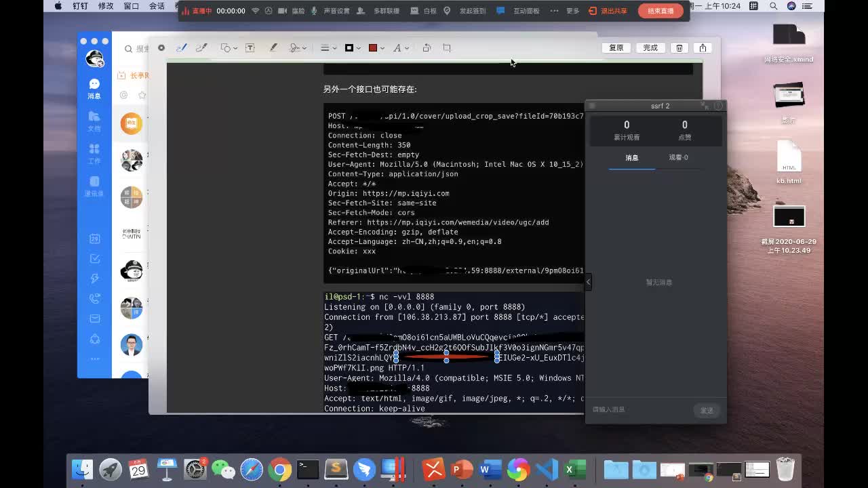The width and height of the screenshot is (868, 488).
Task: Open the border color dropdown
Action: pos(352,48)
